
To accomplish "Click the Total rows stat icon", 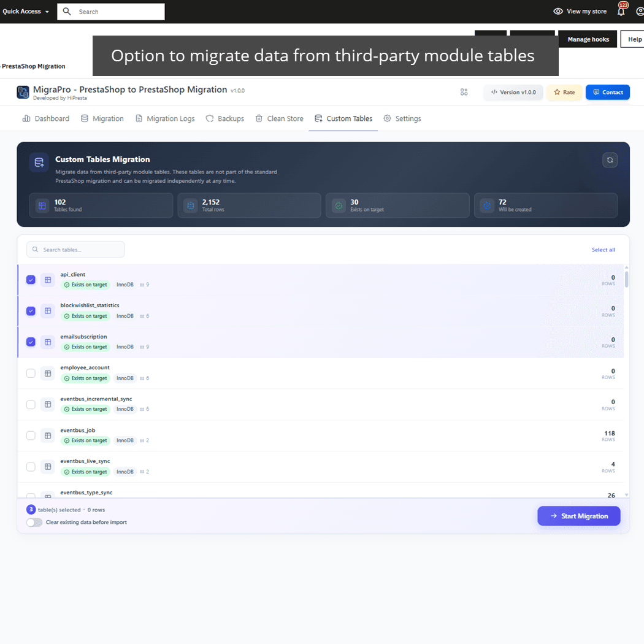I will (191, 205).
